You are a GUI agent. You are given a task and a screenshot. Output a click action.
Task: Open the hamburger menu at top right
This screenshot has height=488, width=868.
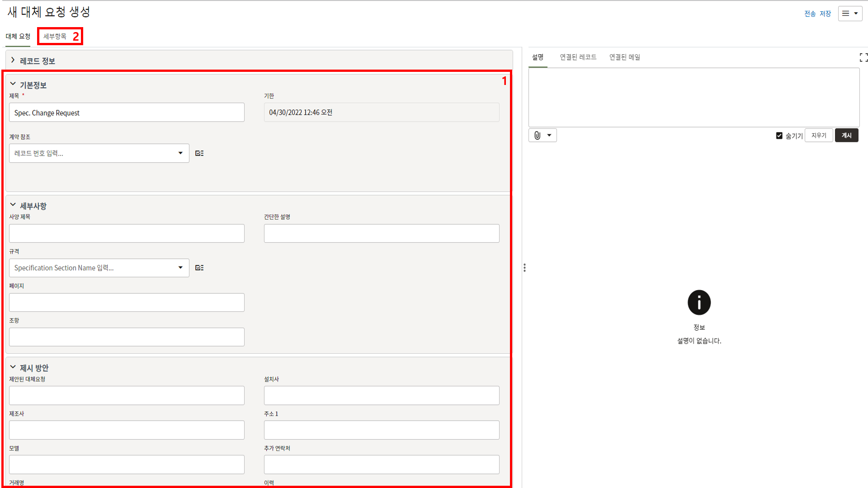click(x=850, y=14)
